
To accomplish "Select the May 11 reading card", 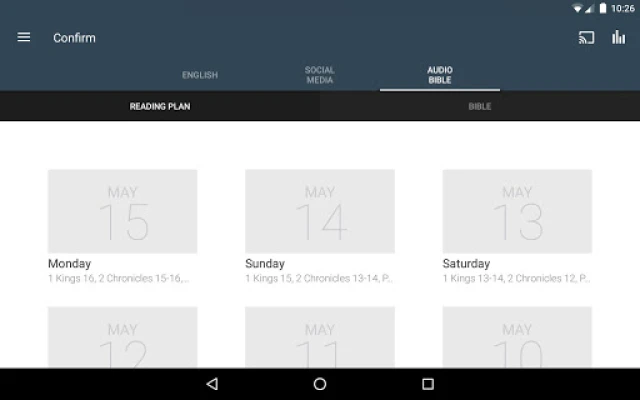I will coord(320,338).
